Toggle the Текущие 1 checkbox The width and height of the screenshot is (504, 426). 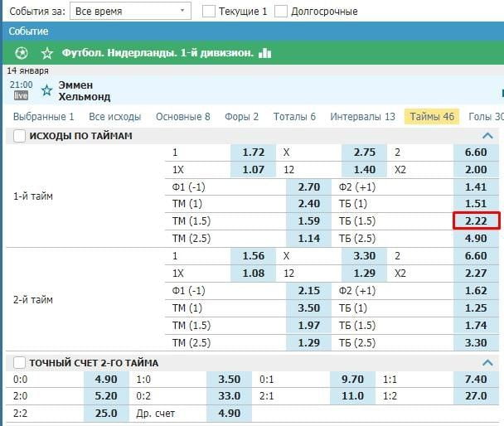209,12
